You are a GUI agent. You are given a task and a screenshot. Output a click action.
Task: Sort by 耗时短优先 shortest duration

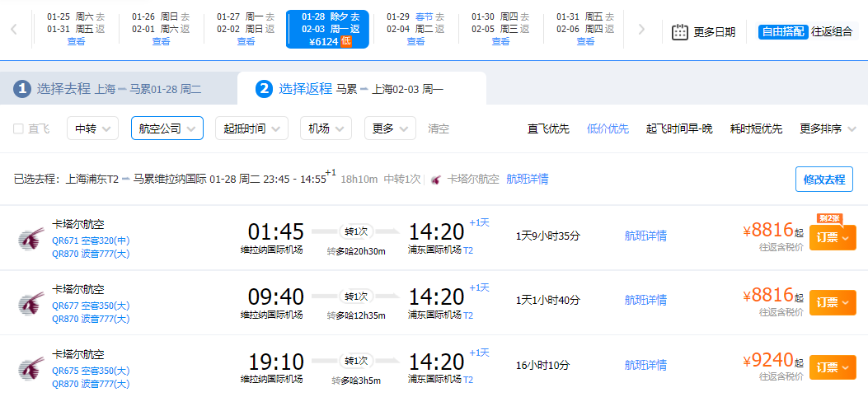pos(756,128)
